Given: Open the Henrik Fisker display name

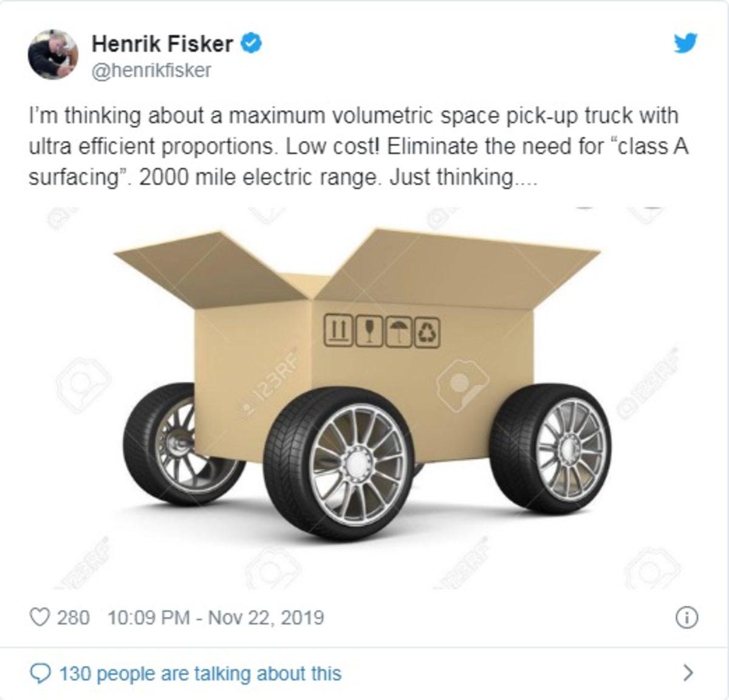Looking at the screenshot, I should [162, 43].
